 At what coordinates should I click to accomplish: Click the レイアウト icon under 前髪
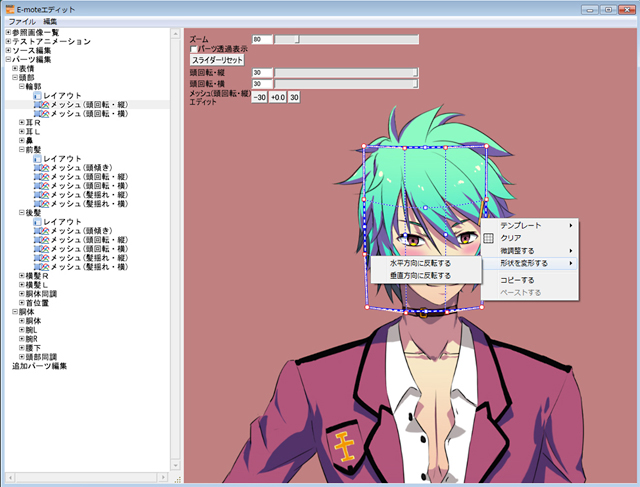[37, 159]
